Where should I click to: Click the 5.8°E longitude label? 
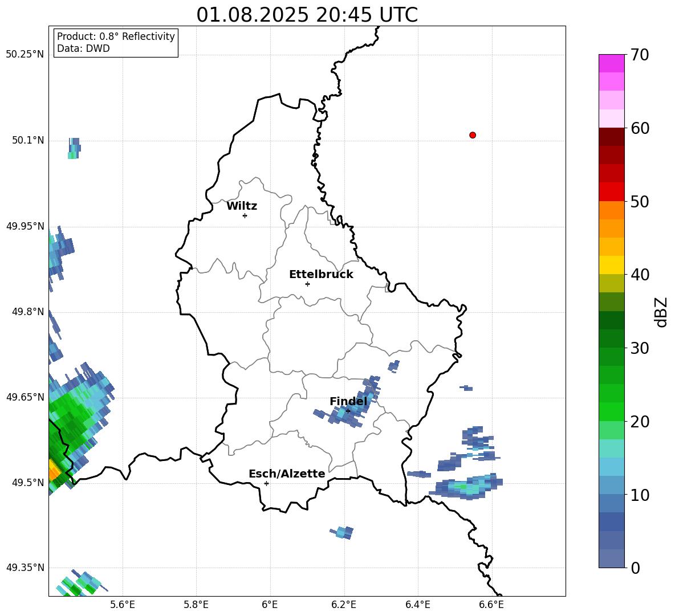[196, 605]
